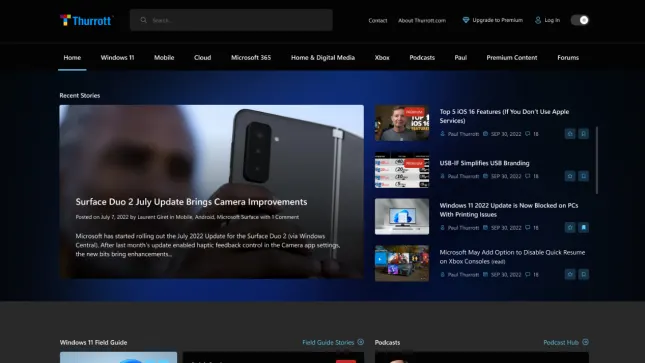Open Windows 11 2022 Update Blocked story

508,210
